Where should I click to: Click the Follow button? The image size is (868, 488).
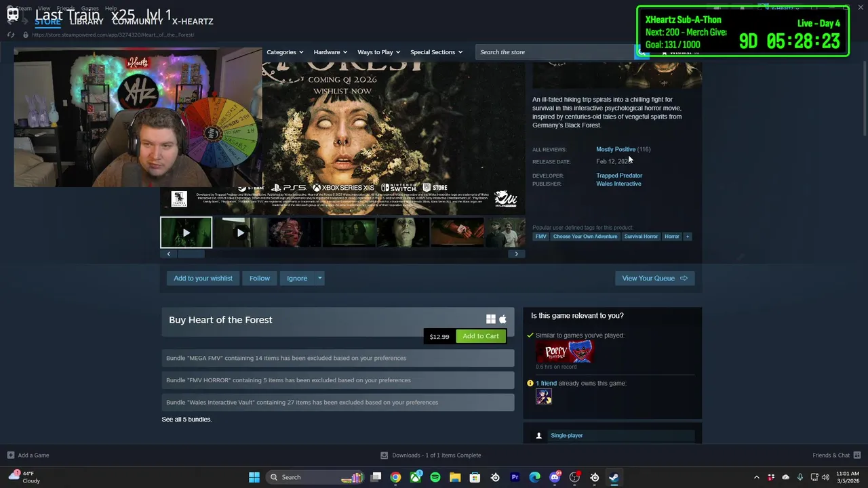260,279
